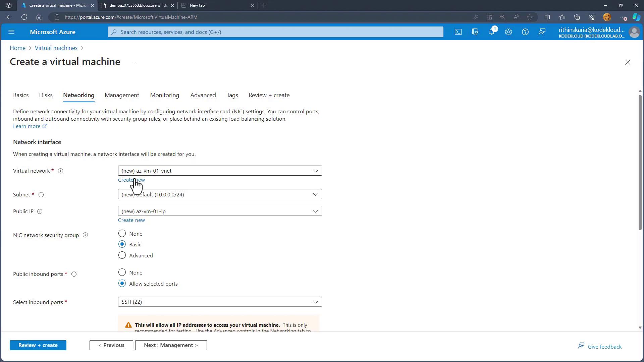Click the Review + create button

(38, 345)
